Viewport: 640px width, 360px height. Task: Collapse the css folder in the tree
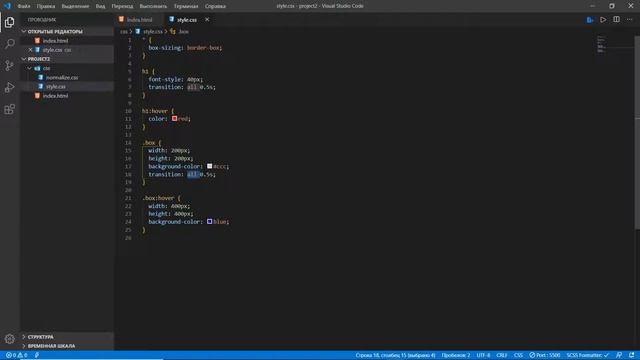(x=30, y=68)
